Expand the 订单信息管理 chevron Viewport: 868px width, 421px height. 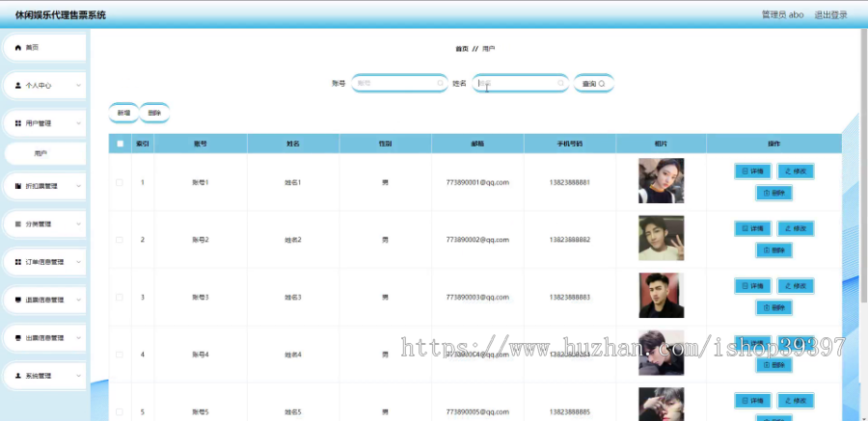[x=79, y=262]
